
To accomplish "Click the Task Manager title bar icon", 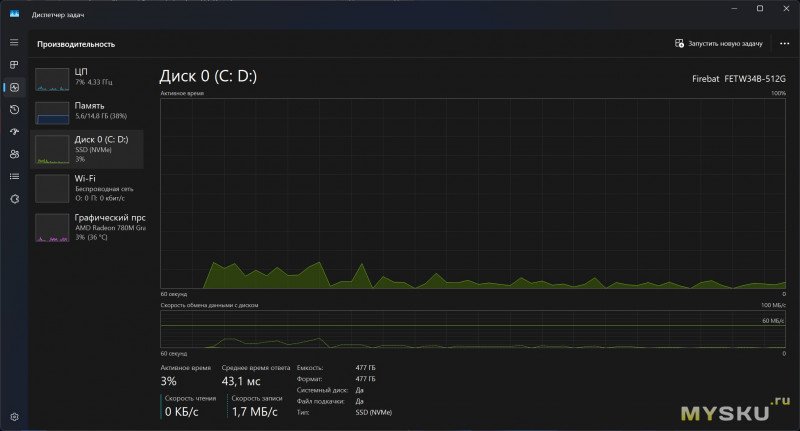I will (15, 13).
